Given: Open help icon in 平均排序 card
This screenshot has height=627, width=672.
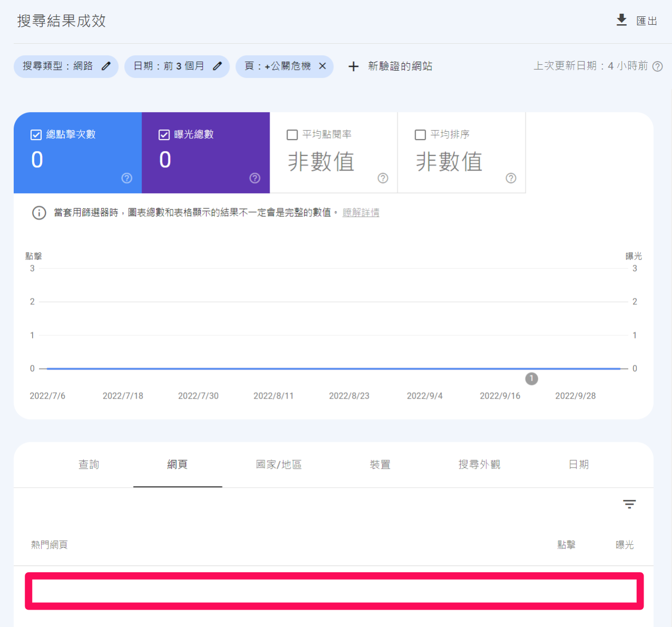Looking at the screenshot, I should point(511,178).
